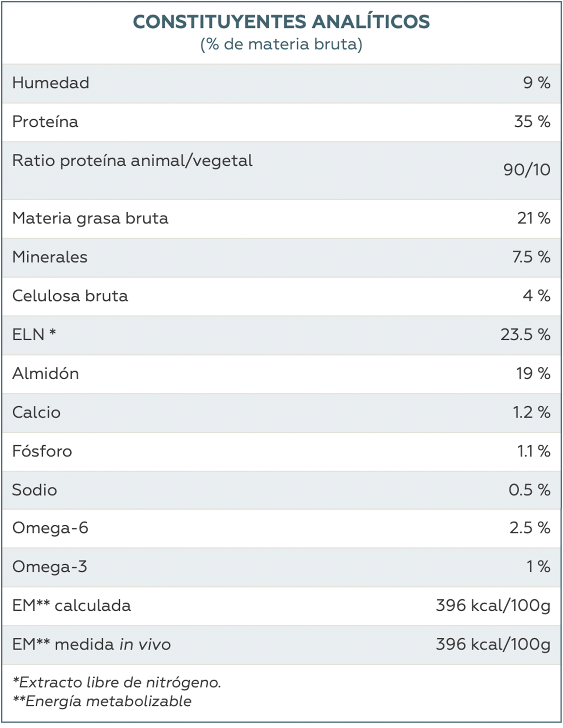Click the 'ELN *' row label
563x728 pixels.
click(x=34, y=335)
